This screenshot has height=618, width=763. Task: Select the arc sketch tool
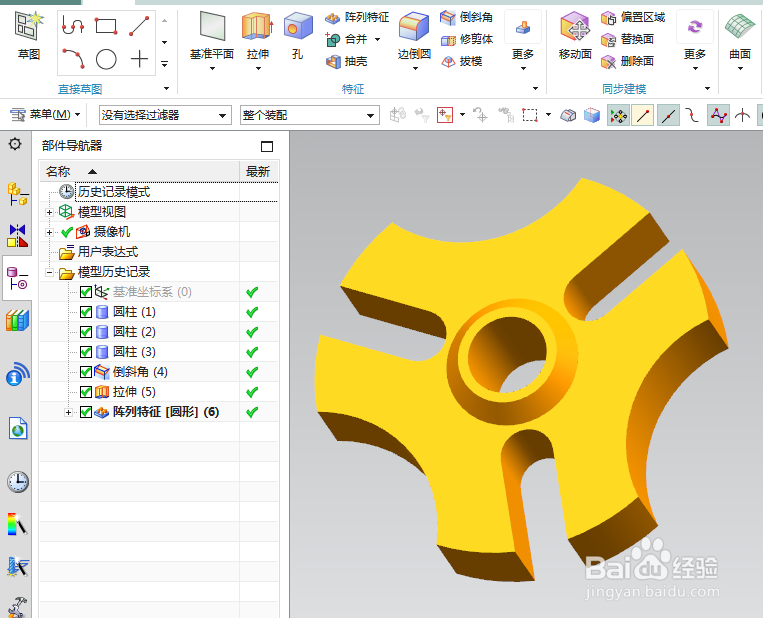point(73,59)
